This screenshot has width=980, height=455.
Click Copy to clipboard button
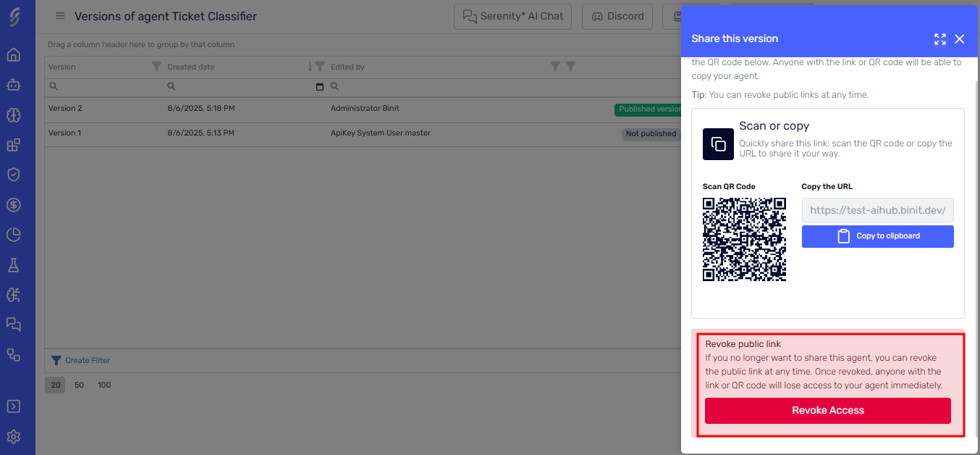pyautogui.click(x=878, y=236)
